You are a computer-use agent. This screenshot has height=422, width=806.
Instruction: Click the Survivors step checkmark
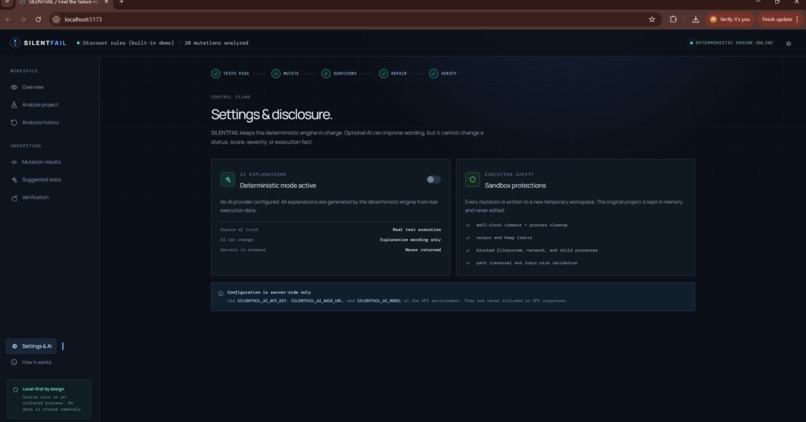point(326,74)
